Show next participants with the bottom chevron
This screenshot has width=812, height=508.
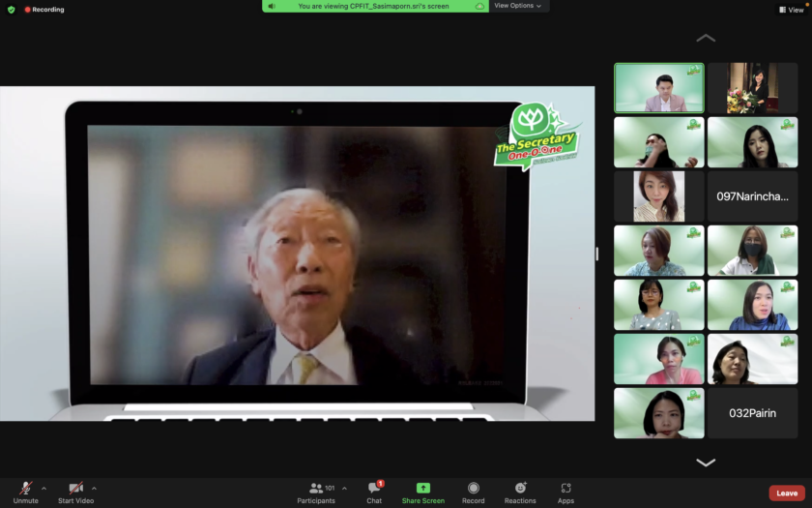pos(706,463)
